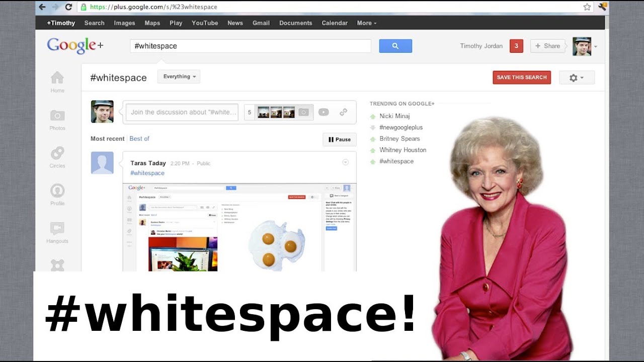Click the camera add-photo icon
The height and width of the screenshot is (362, 644).
pos(303,112)
